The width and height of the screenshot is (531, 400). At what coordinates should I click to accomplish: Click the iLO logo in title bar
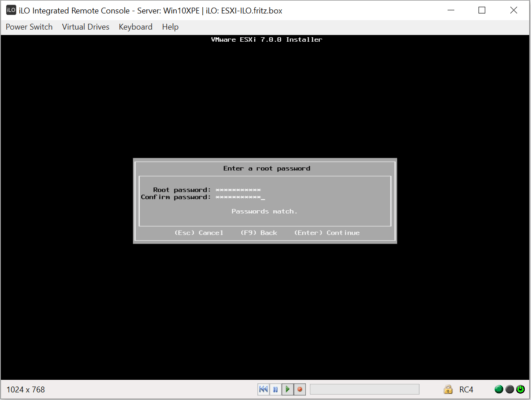[11, 10]
